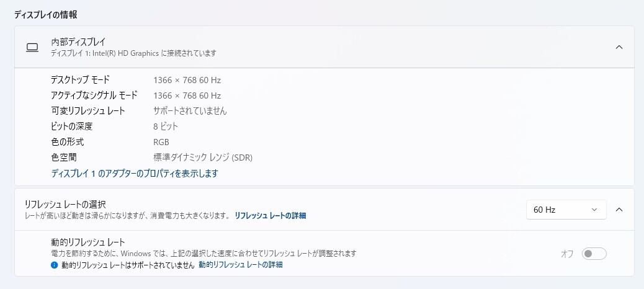The width and height of the screenshot is (644, 289).
Task: Click the blue info icon in the dynamic refresh notice
Action: pos(55,265)
